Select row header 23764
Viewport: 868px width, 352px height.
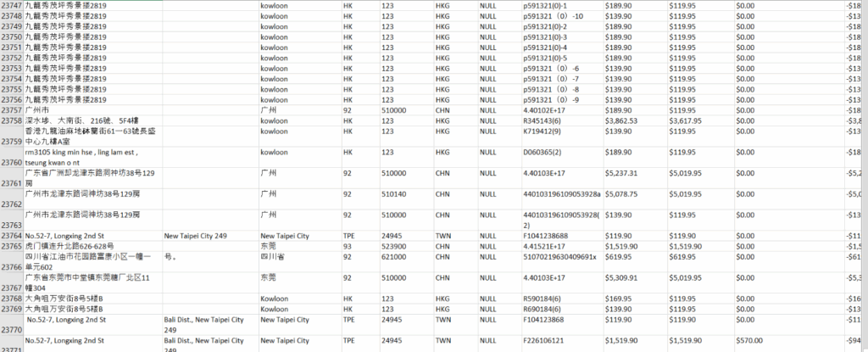click(x=12, y=236)
